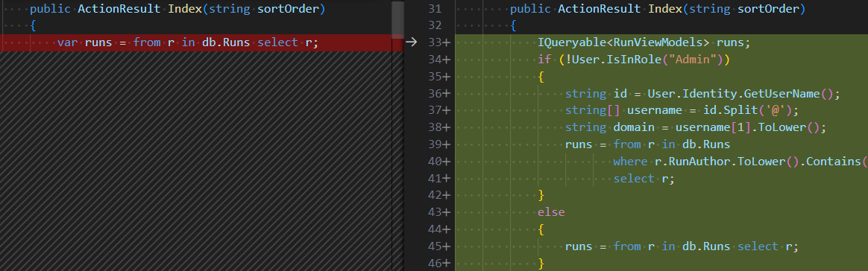This screenshot has width=868, height=271.
Task: Click 'string domain' on line 38
Action: [610, 128]
